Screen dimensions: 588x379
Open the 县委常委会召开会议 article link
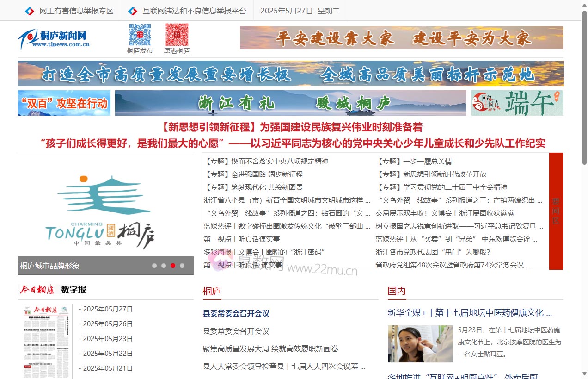[x=236, y=314]
